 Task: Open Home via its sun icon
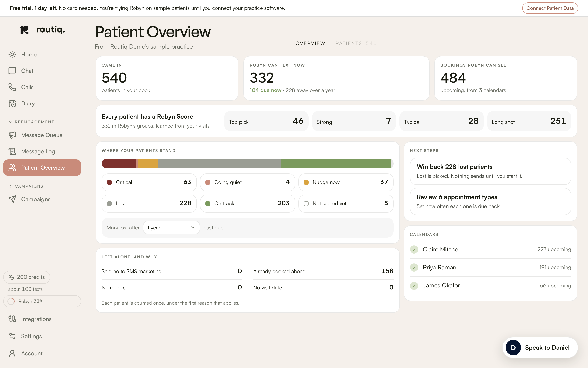pos(12,54)
